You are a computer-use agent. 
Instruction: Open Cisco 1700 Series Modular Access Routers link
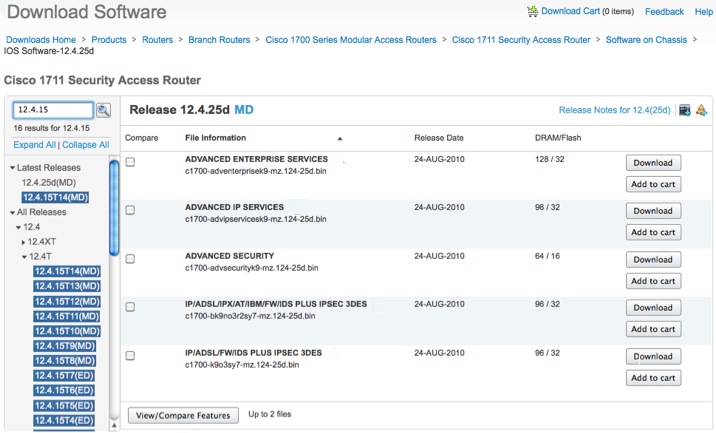coord(351,40)
